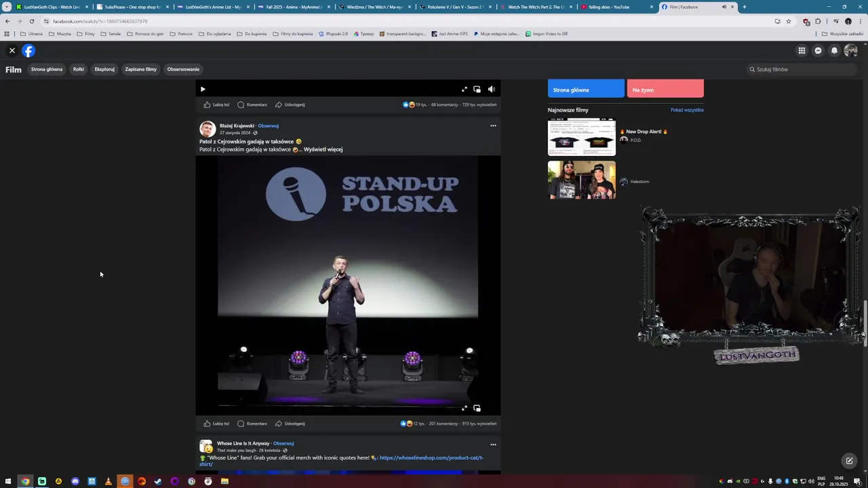
Task: Click Komentarz under the Stand-Up Polska video
Action: pos(252,424)
